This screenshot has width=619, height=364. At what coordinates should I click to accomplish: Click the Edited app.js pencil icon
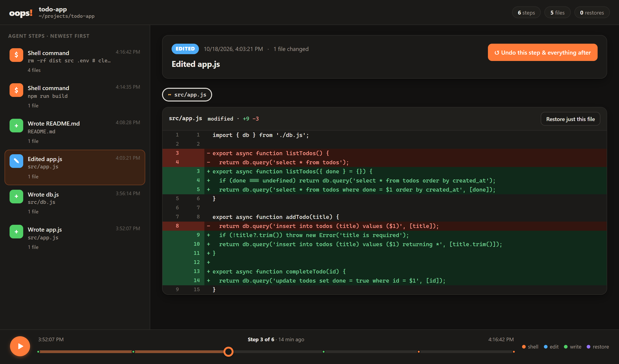click(16, 161)
